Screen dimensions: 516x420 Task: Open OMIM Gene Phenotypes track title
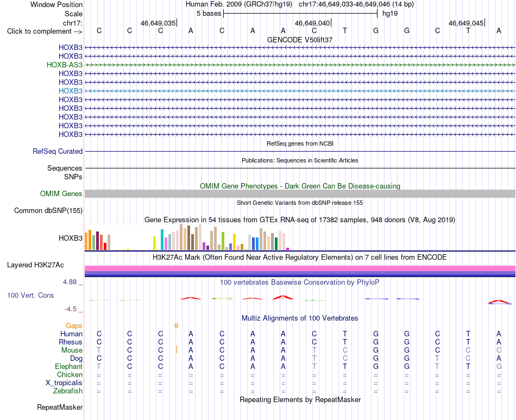pyautogui.click(x=300, y=186)
